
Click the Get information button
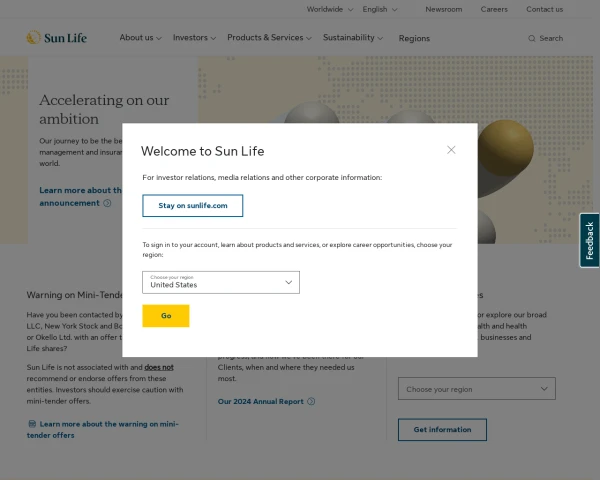442,429
